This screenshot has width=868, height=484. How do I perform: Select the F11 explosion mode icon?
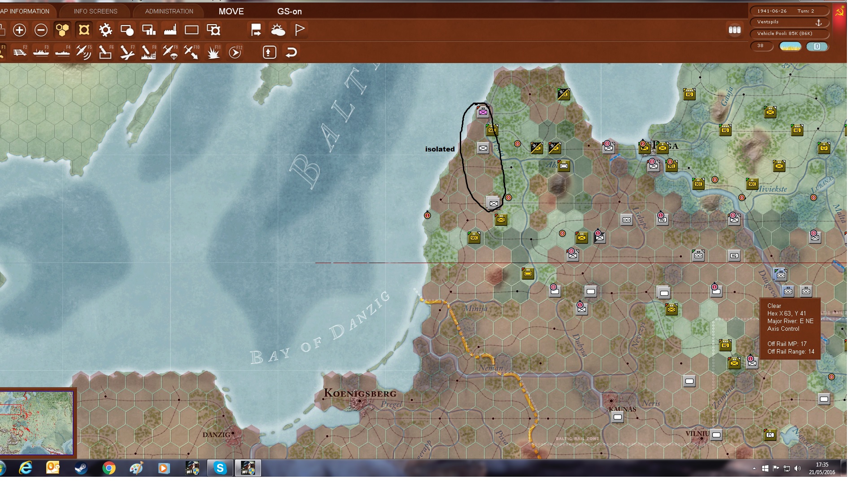point(214,52)
